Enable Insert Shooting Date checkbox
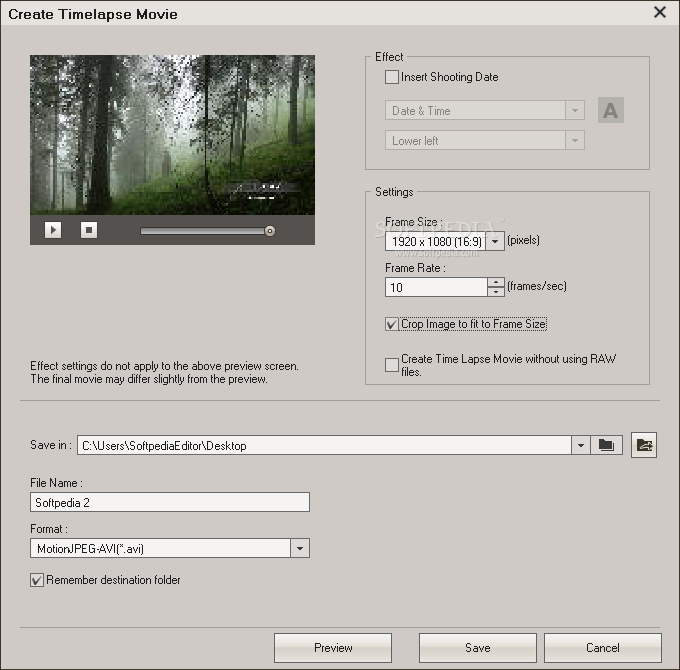The image size is (680, 670). coord(392,77)
